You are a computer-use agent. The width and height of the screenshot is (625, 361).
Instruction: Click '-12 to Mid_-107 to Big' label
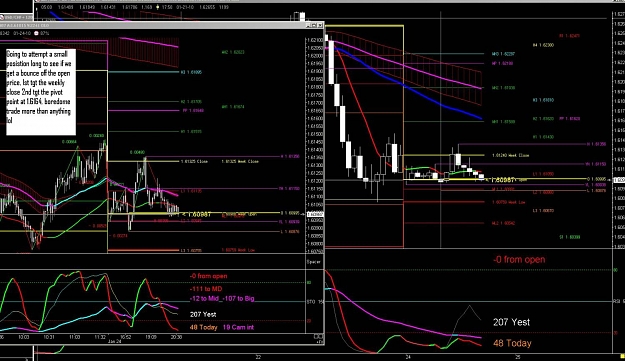222,298
